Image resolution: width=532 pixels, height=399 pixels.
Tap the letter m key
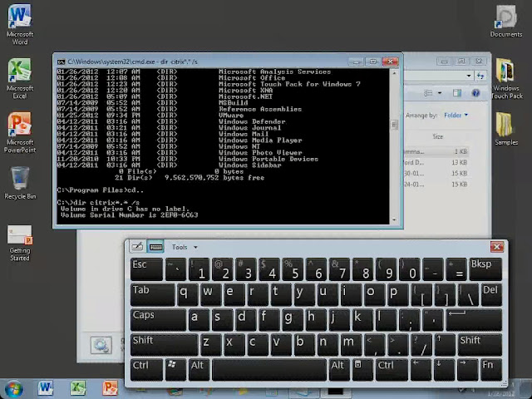[x=351, y=344]
